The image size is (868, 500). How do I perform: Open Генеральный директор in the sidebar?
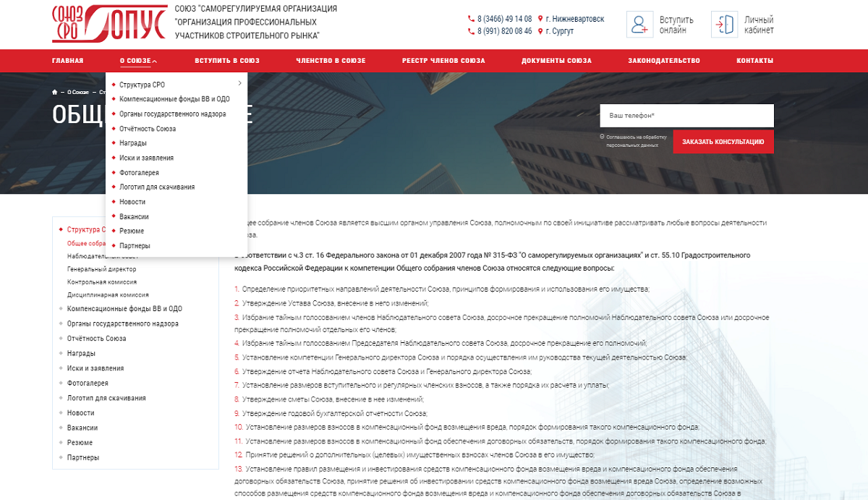pos(102,269)
